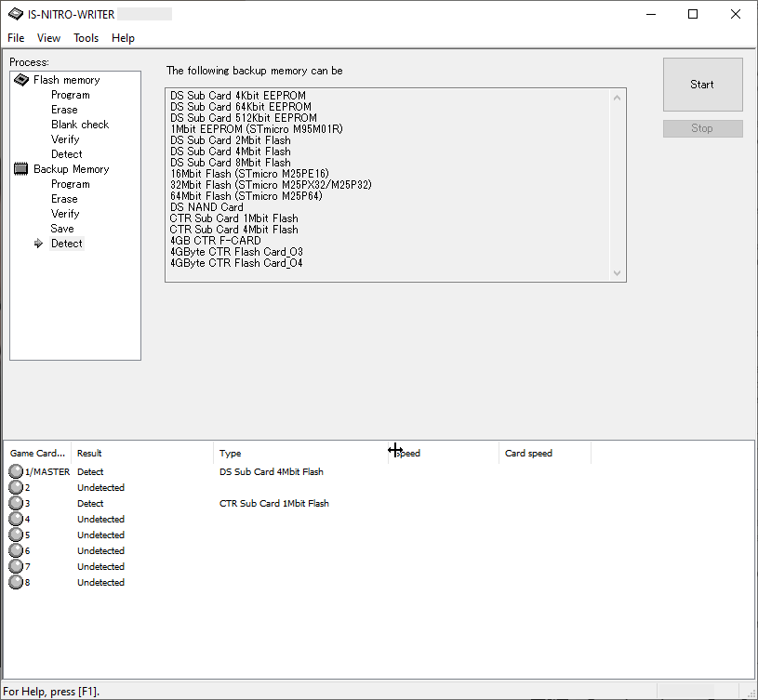This screenshot has width=758, height=700.
Task: Click the status indicator for card 5
Action: 16,535
